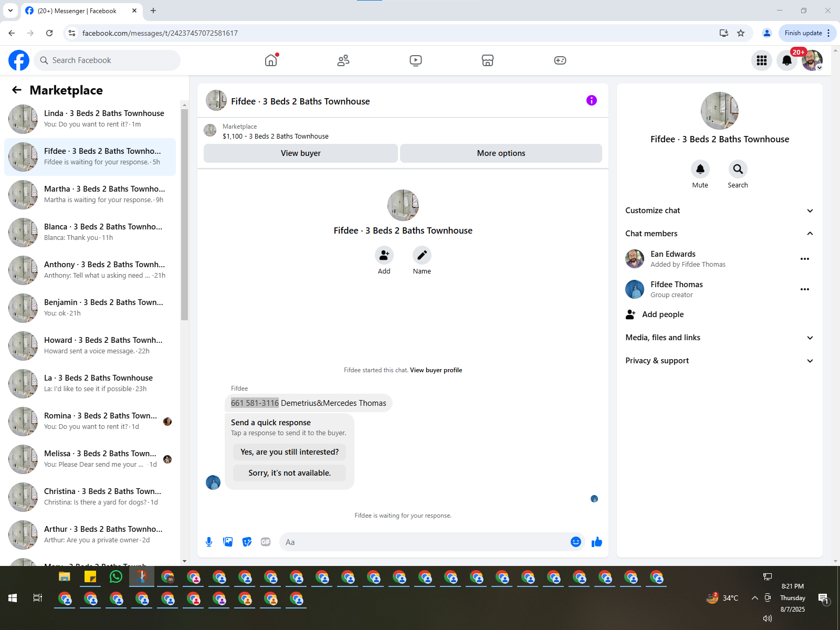Attach a photo using the image icon
840x630 pixels.
click(228, 542)
